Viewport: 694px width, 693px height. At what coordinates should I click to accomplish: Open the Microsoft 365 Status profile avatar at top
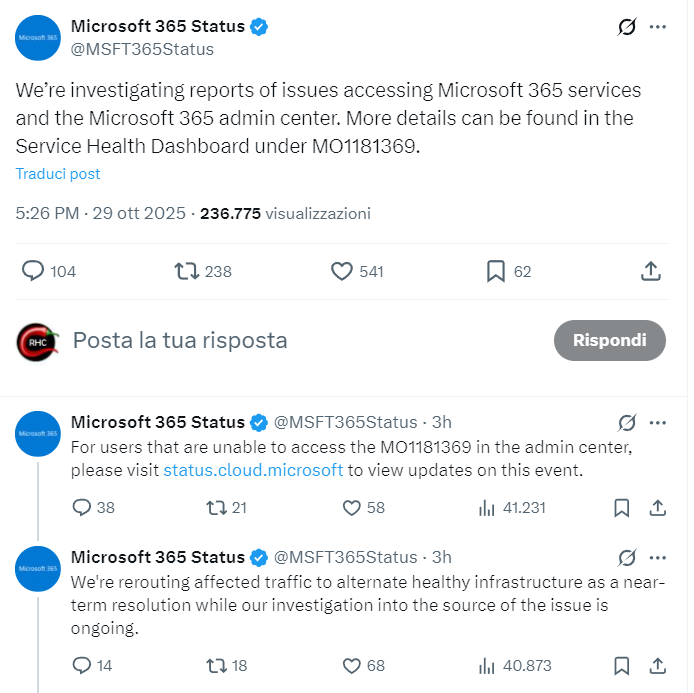click(38, 38)
